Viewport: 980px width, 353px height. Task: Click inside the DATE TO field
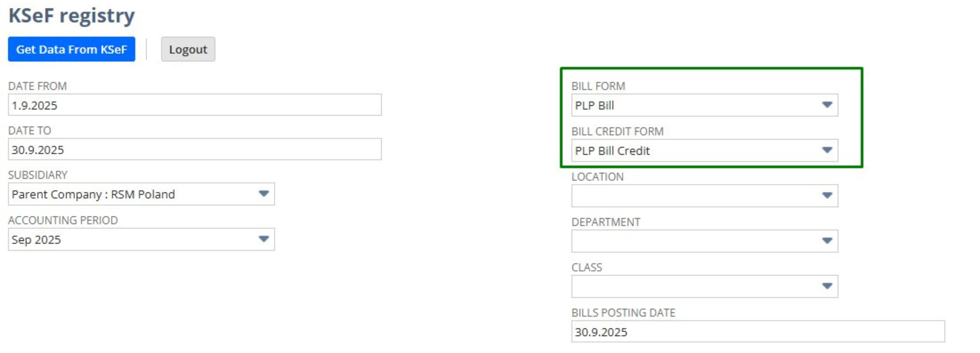(194, 149)
